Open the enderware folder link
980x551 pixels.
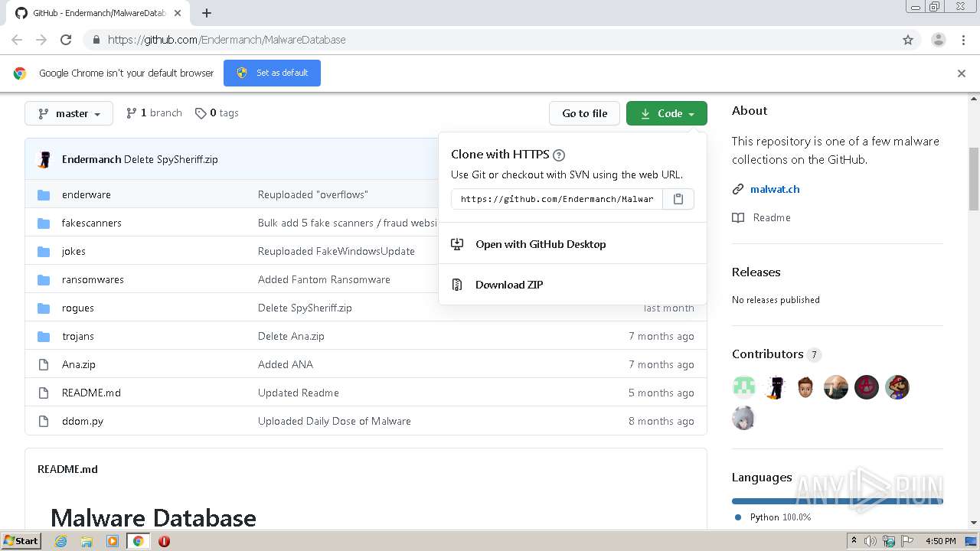(86, 195)
